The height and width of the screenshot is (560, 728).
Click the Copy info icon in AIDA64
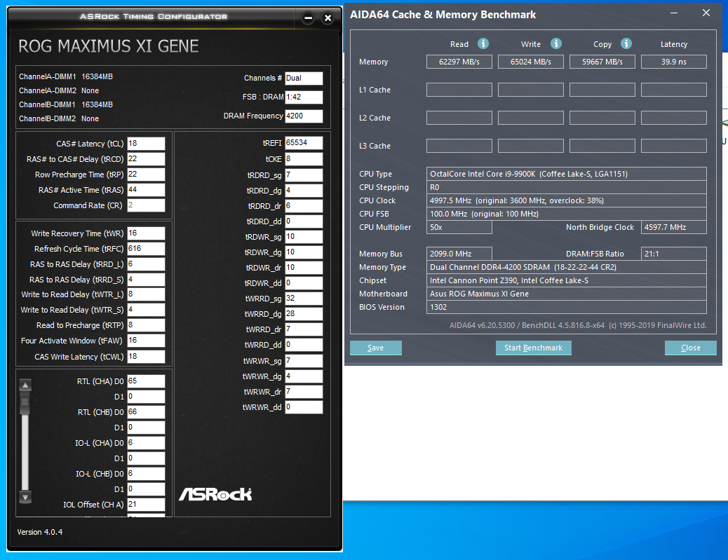[626, 43]
